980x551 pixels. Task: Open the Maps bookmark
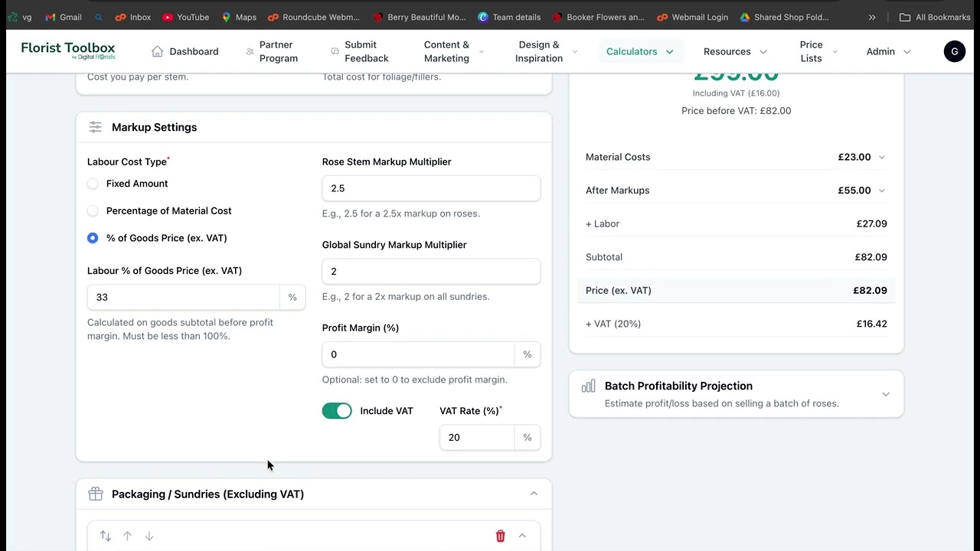pyautogui.click(x=238, y=17)
